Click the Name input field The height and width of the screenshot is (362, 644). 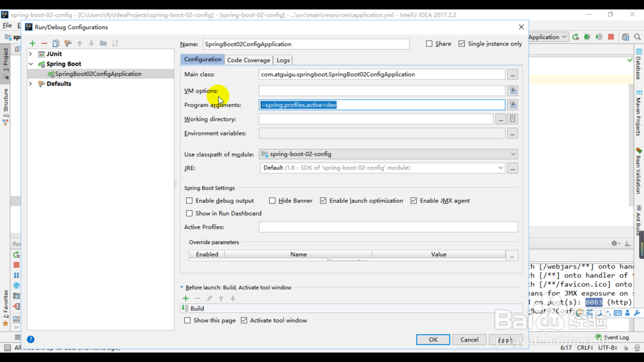point(306,44)
